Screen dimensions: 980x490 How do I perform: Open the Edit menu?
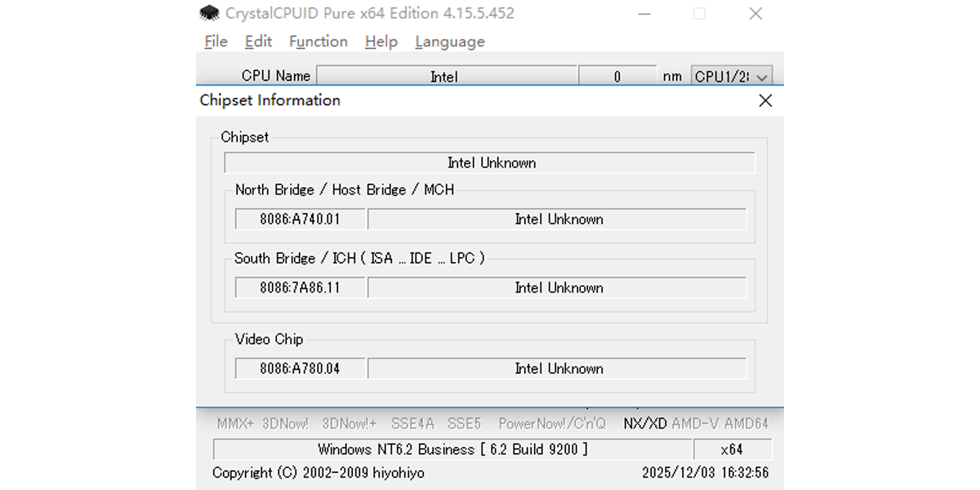click(x=258, y=42)
